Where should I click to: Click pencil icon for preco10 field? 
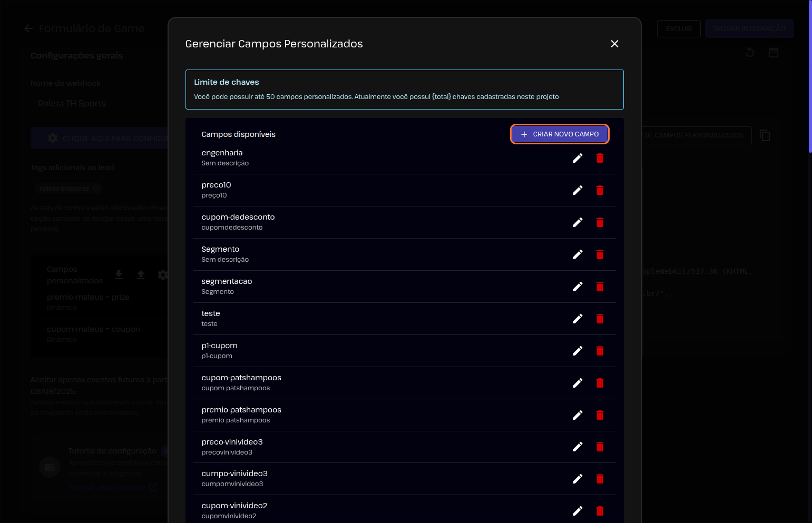tap(578, 190)
